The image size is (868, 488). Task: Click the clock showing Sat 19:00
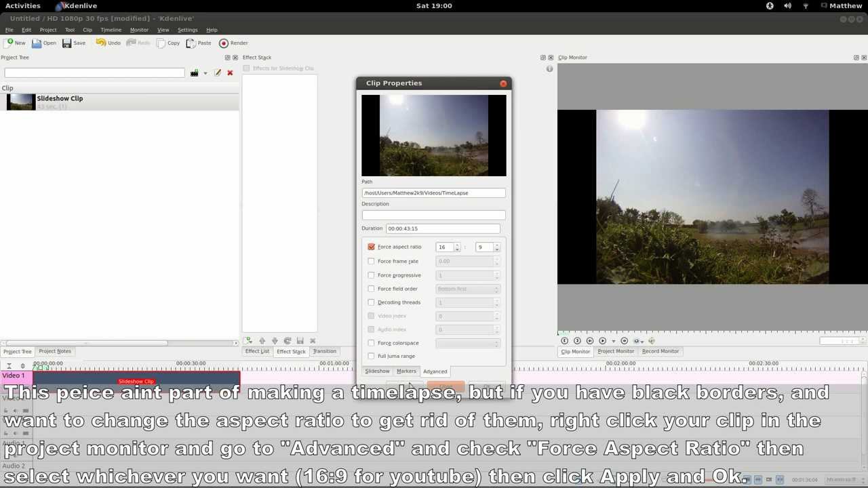[434, 5]
